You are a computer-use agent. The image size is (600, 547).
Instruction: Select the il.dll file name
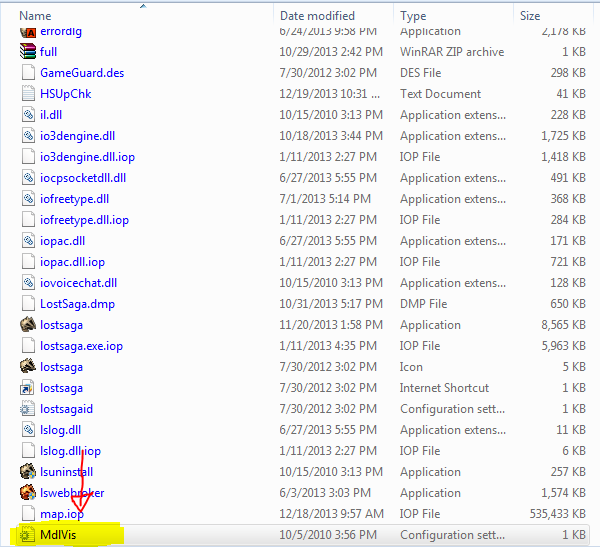51,115
